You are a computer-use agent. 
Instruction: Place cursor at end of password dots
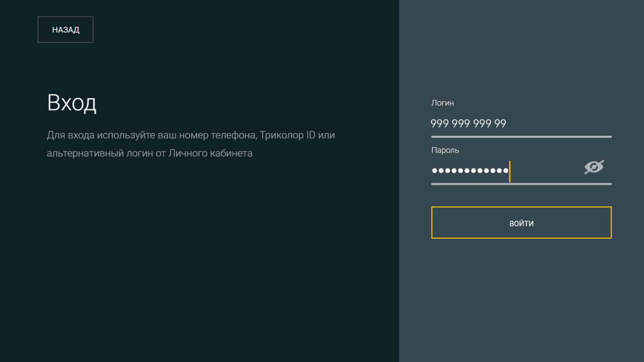pos(509,171)
